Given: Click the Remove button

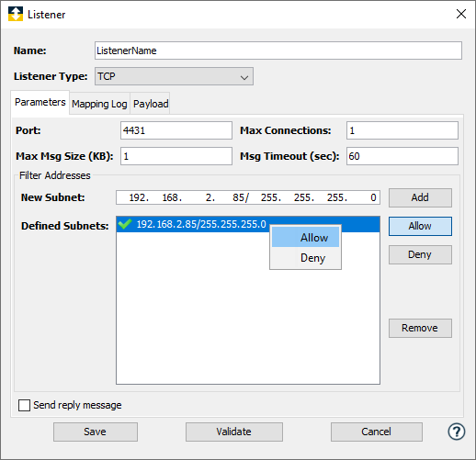Looking at the screenshot, I should [420, 328].
